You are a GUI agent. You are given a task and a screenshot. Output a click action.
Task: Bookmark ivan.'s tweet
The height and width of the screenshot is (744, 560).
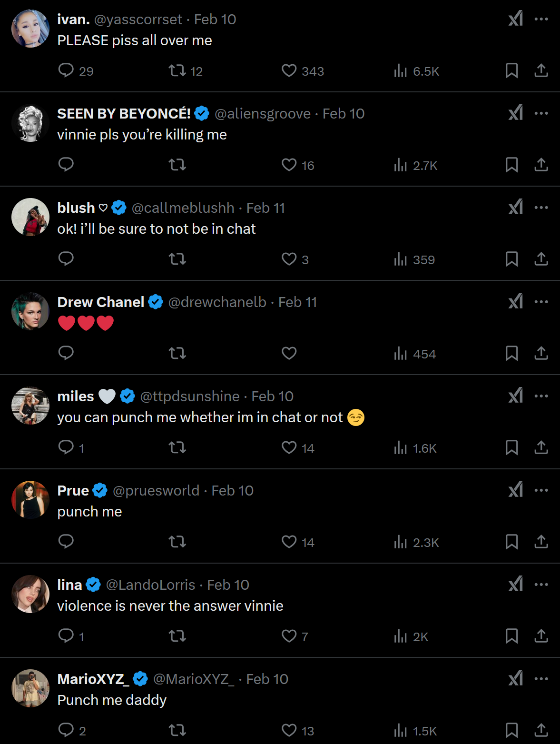pos(511,70)
